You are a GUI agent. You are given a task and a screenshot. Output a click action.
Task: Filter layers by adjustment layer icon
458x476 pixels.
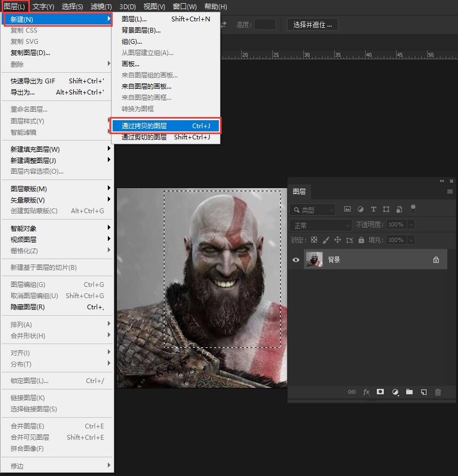pos(360,209)
